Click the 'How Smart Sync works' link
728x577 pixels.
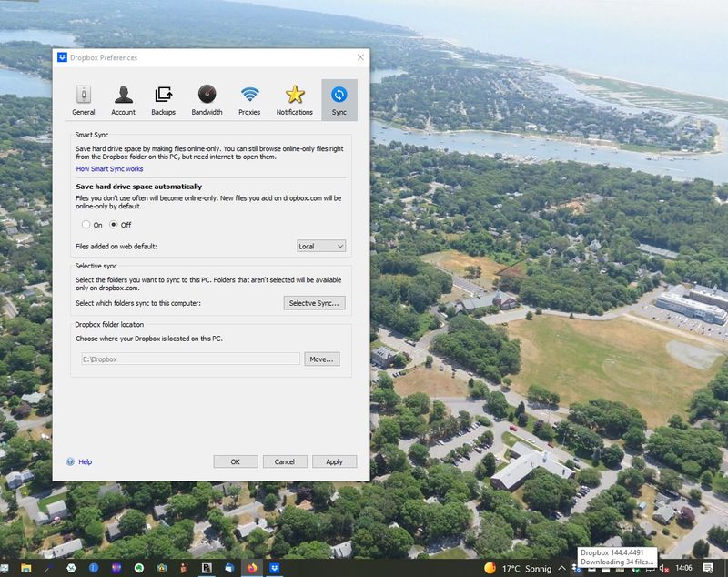coord(109,169)
